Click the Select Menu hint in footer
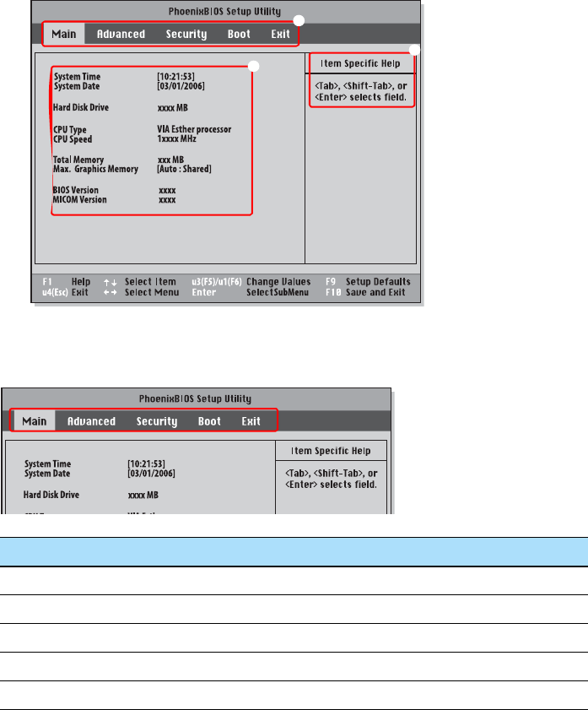 coord(152,292)
